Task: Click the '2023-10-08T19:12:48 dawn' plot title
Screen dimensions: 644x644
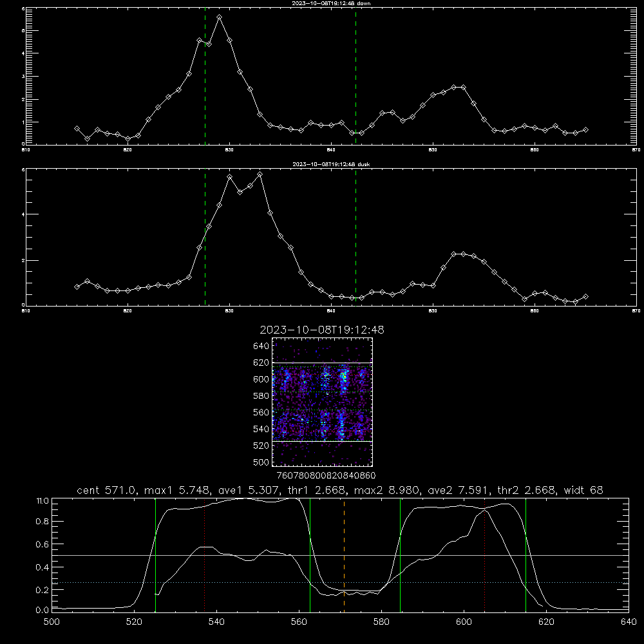Action: (x=331, y=3)
